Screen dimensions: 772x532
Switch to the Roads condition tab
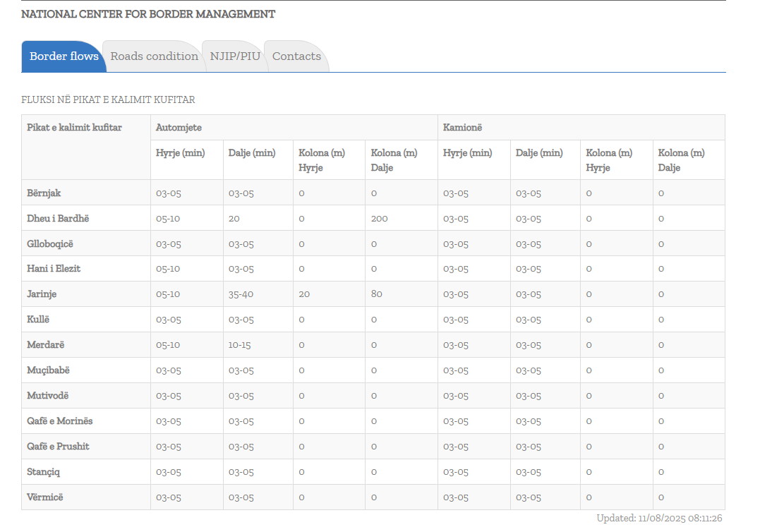154,56
